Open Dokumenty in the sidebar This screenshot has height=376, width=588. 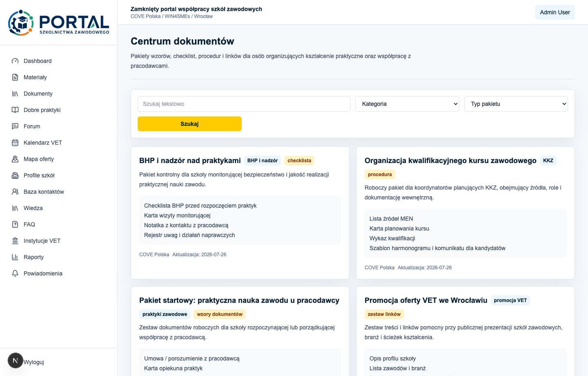59,94
